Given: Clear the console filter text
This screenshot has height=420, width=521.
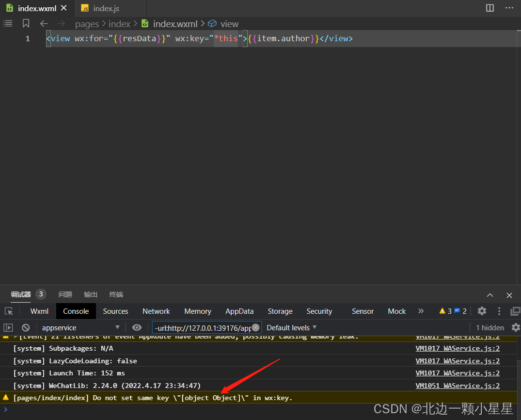Looking at the screenshot, I should [x=255, y=327].
